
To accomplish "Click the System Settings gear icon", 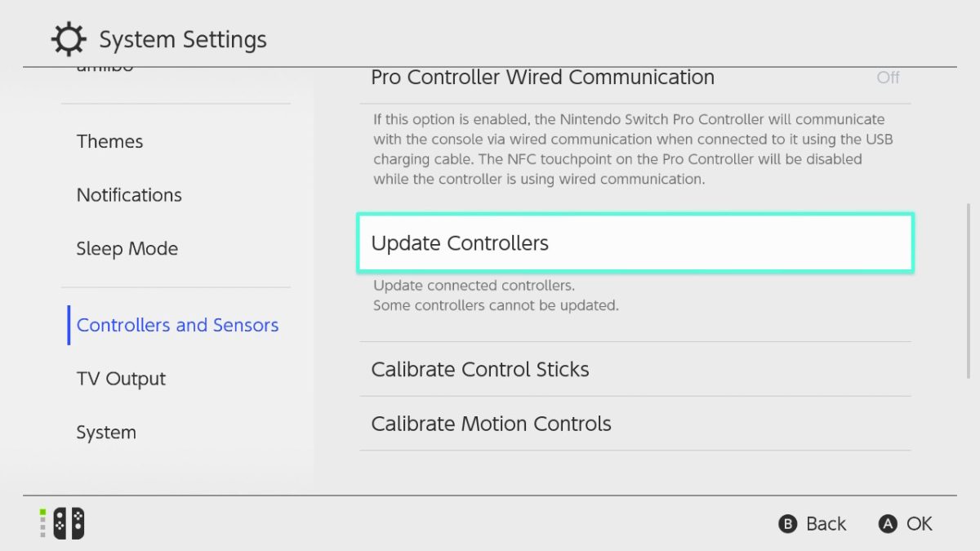I will click(69, 38).
